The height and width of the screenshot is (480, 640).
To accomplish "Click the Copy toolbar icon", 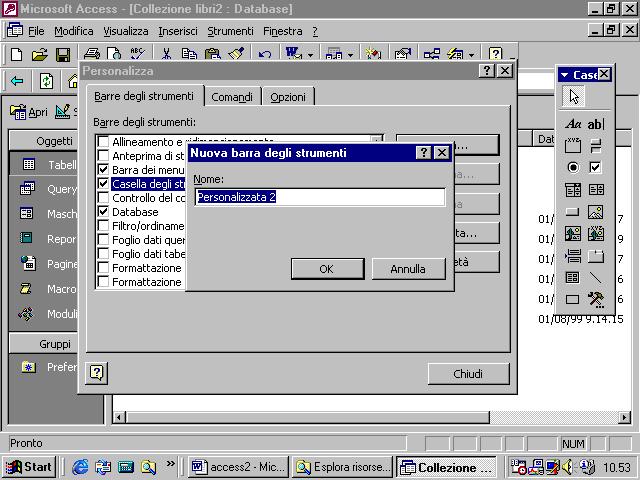I will (x=189, y=54).
